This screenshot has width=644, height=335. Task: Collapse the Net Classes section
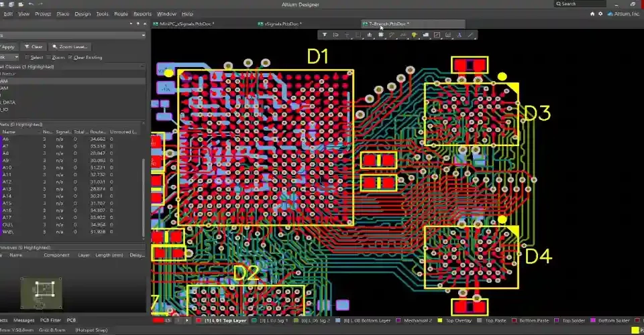point(142,66)
